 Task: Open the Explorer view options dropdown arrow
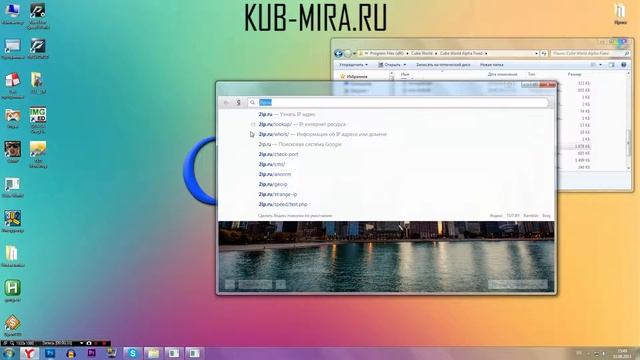point(600,65)
